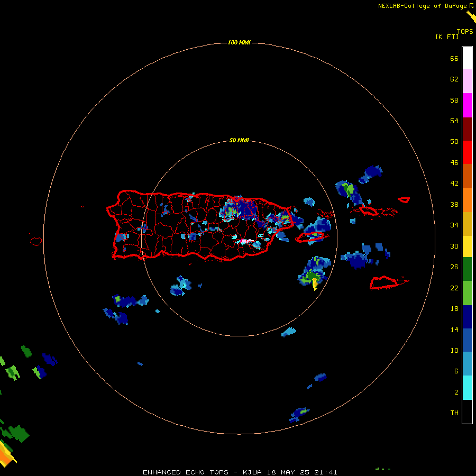Select the dark green legend swatch
The image size is (476, 476).
[x=467, y=269]
